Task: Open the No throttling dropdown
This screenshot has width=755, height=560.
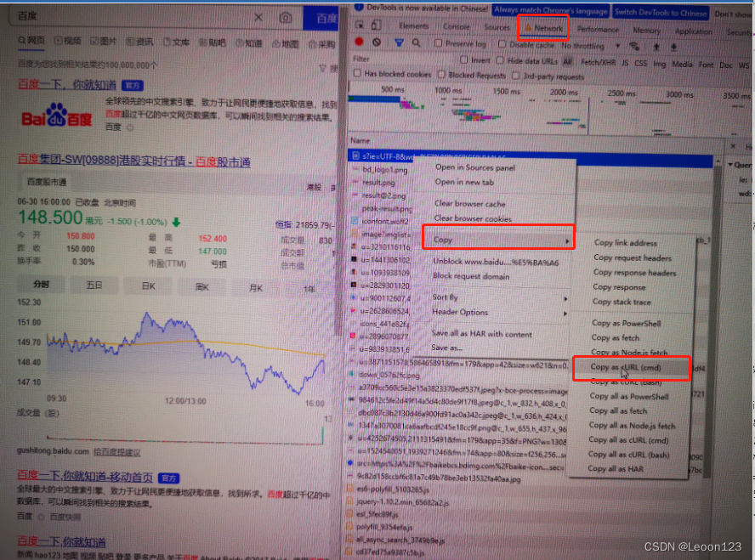Action: click(x=590, y=46)
